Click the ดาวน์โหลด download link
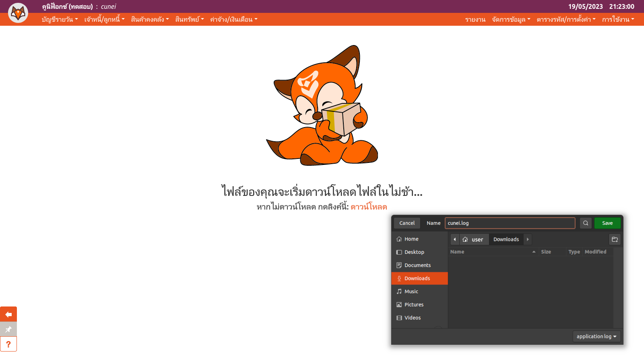 pyautogui.click(x=369, y=207)
